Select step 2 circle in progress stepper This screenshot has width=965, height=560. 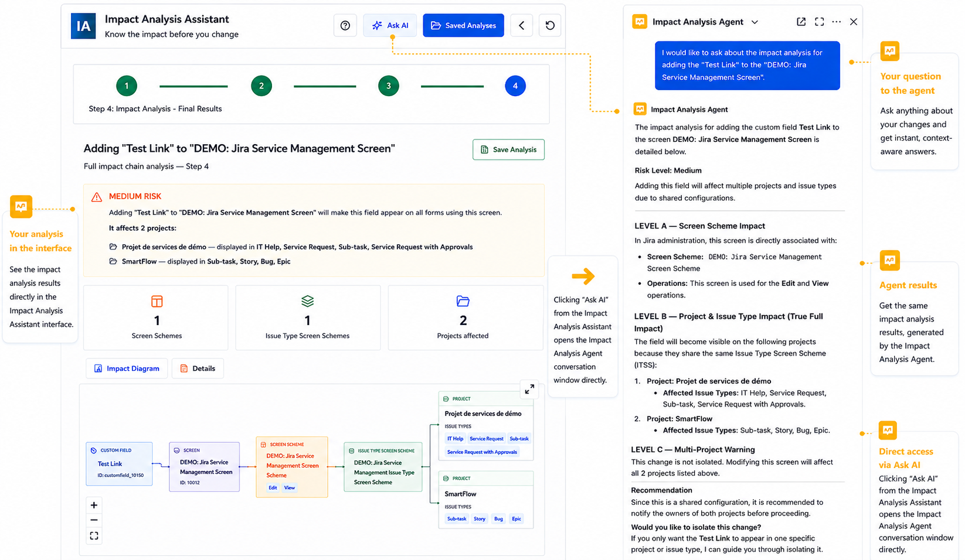tap(261, 86)
